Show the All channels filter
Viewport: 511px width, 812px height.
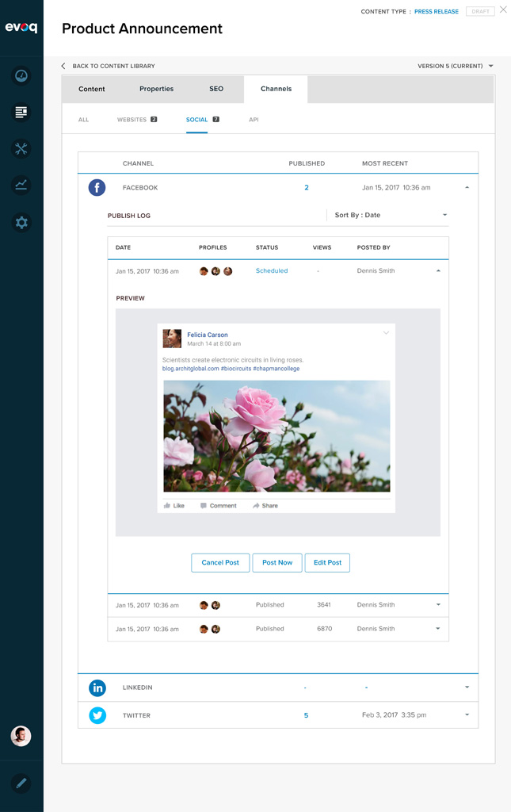click(x=83, y=120)
